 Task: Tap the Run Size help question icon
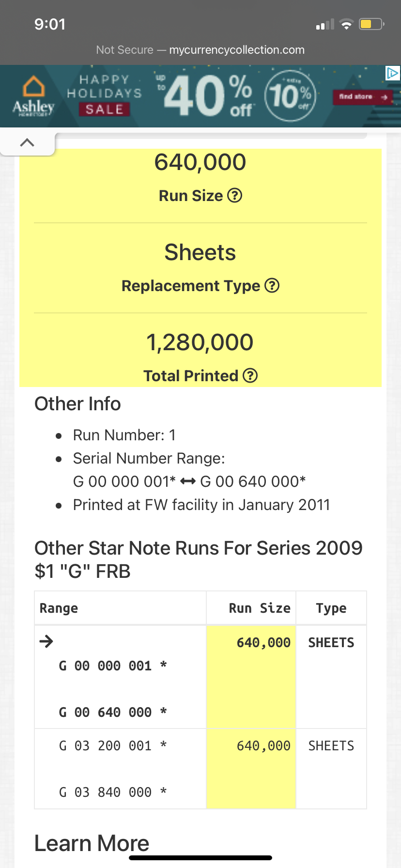click(235, 196)
